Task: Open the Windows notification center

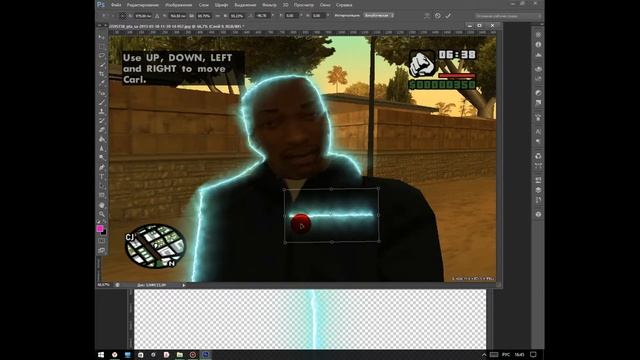Action: coord(533,355)
